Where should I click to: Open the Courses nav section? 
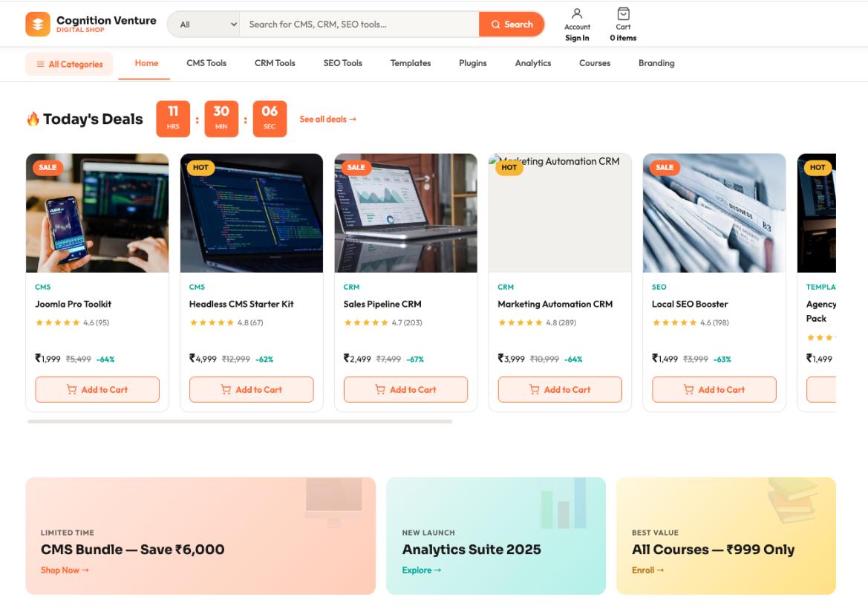tap(594, 63)
